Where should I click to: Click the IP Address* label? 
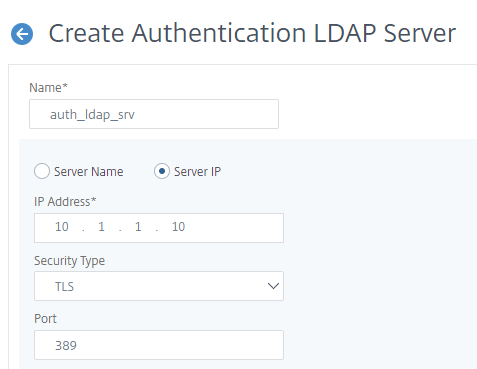point(65,202)
